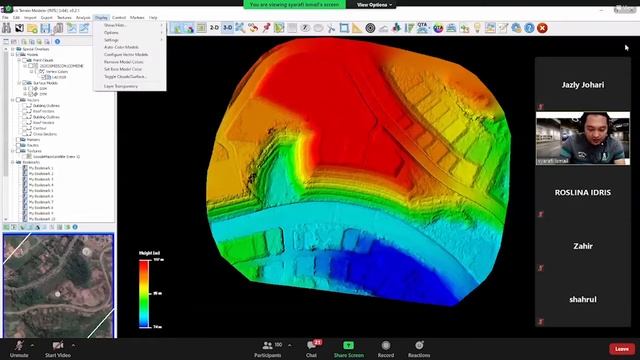Open Zoom Chat panel
The width and height of the screenshot is (640, 360).
311,349
